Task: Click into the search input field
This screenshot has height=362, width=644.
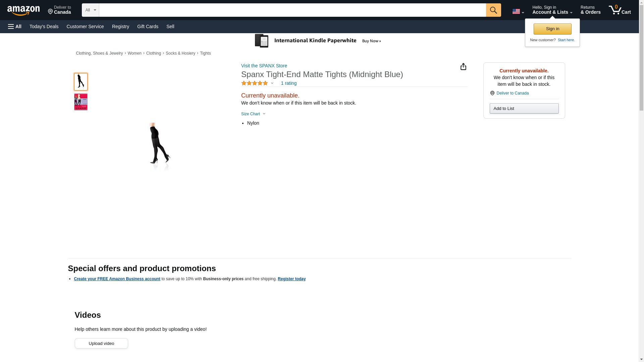Action: click(292, 10)
